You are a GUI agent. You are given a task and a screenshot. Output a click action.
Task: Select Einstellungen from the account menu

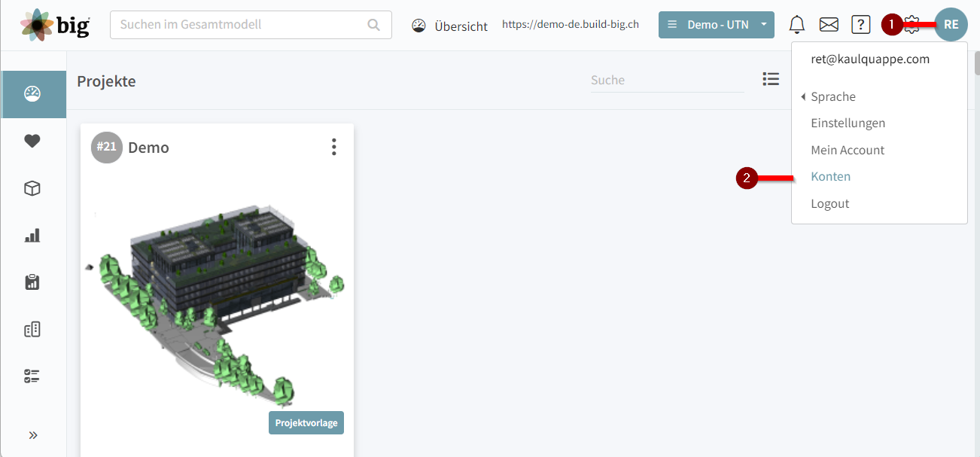pos(848,123)
